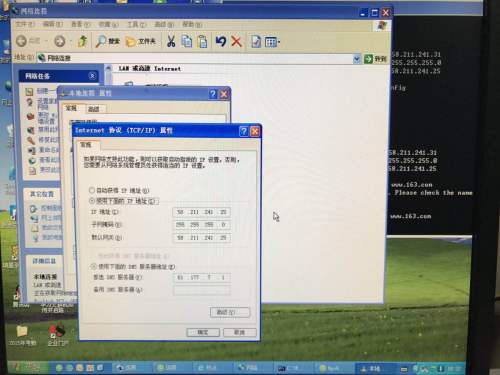This screenshot has height=375, width=500.
Task: Click repair this connection task icon
Action: pyautogui.click(x=31, y=140)
